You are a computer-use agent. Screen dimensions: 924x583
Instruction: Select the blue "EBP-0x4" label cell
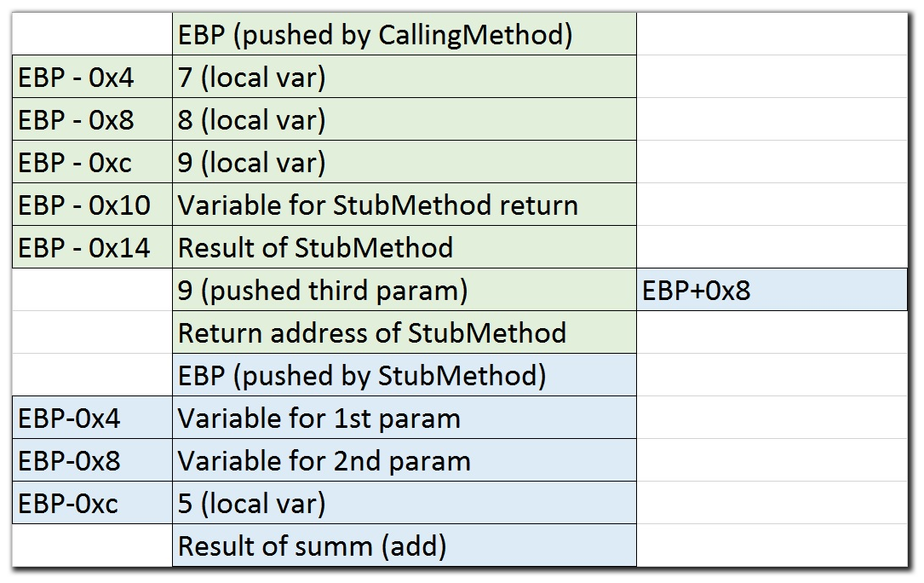click(x=92, y=418)
